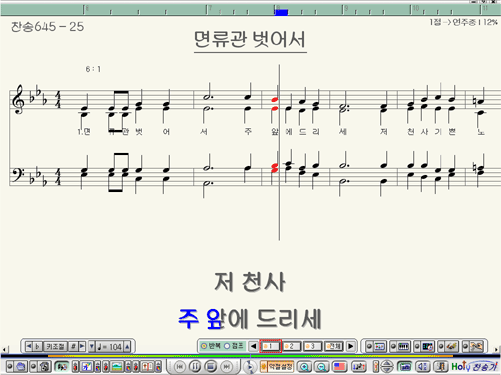The width and height of the screenshot is (501, 375).
Task: Toggle the soccer ball image LED
Action: point(34,366)
